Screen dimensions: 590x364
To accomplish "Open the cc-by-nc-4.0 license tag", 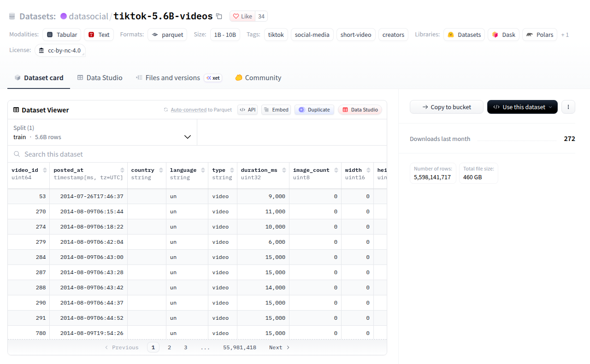I will 60,50.
